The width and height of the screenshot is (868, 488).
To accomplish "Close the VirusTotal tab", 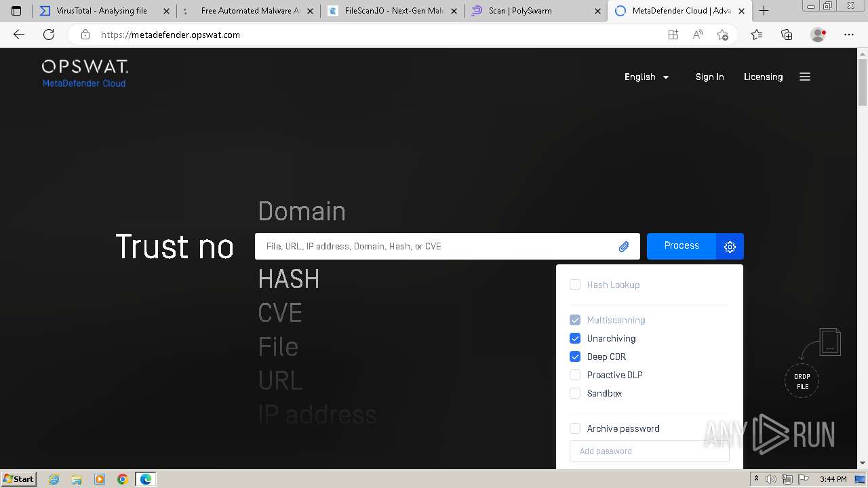I will click(166, 11).
